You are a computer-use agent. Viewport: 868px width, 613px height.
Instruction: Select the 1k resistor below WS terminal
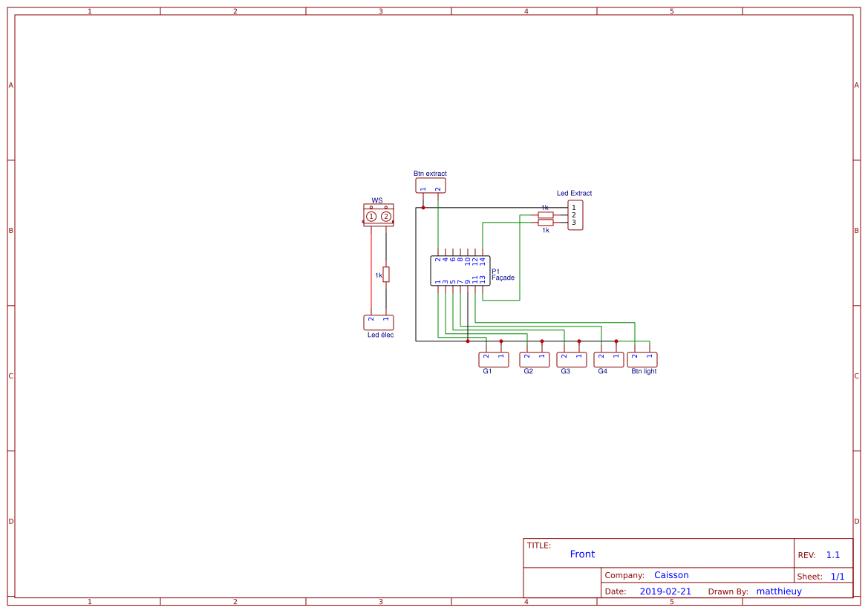(x=386, y=275)
